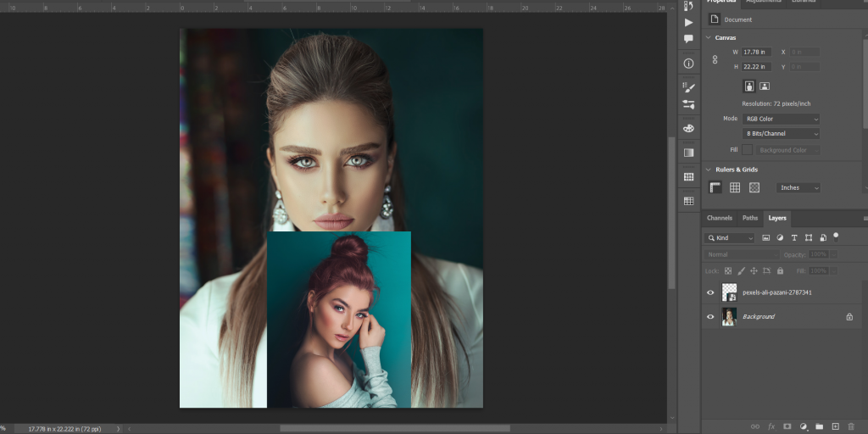The height and width of the screenshot is (434, 868).
Task: Click the link width and height chain icon
Action: click(x=715, y=59)
